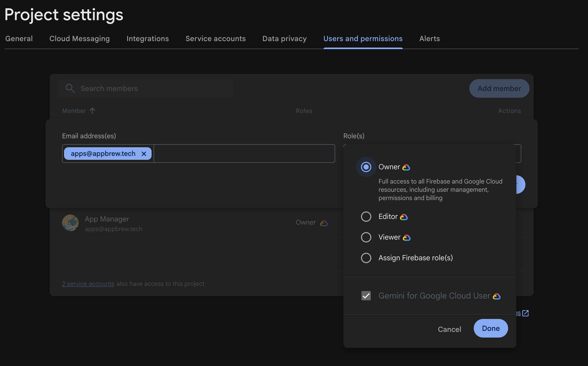Remove the apps@appbrew.tech email chip
The height and width of the screenshot is (366, 588).
(144, 154)
